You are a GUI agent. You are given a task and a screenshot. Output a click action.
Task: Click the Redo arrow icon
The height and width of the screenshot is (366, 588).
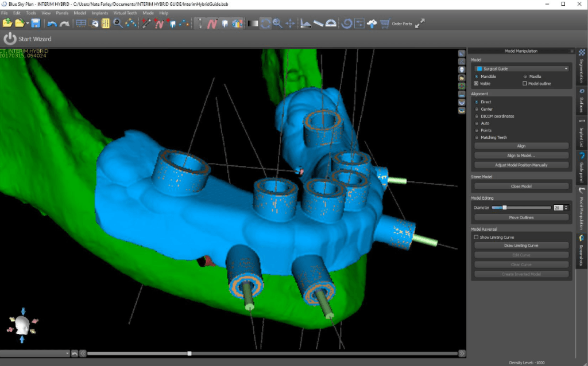[x=64, y=24]
